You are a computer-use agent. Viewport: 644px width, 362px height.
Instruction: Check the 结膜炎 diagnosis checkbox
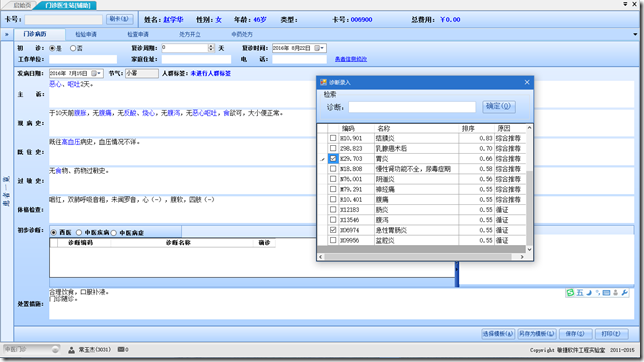333,138
